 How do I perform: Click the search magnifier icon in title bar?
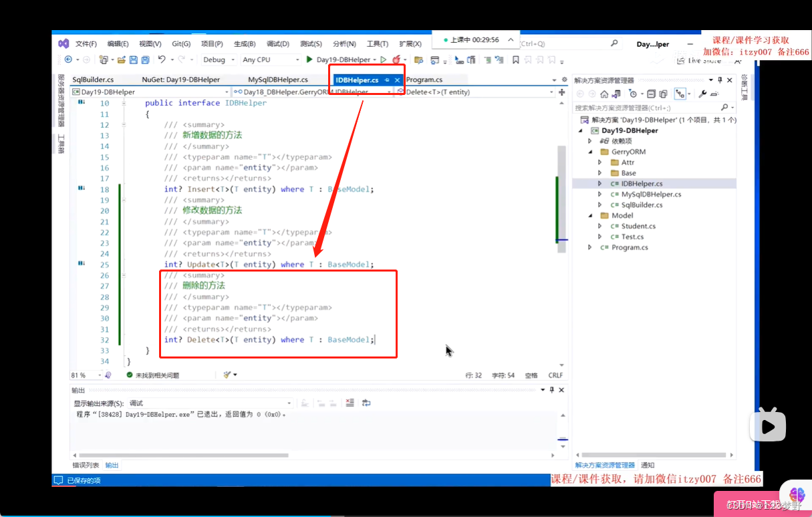[x=614, y=43]
